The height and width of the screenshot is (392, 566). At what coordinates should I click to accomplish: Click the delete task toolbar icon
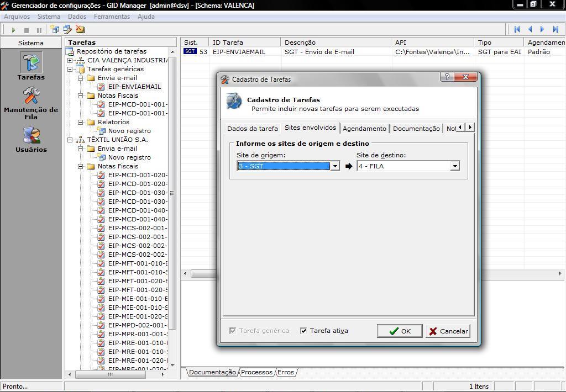point(80,29)
